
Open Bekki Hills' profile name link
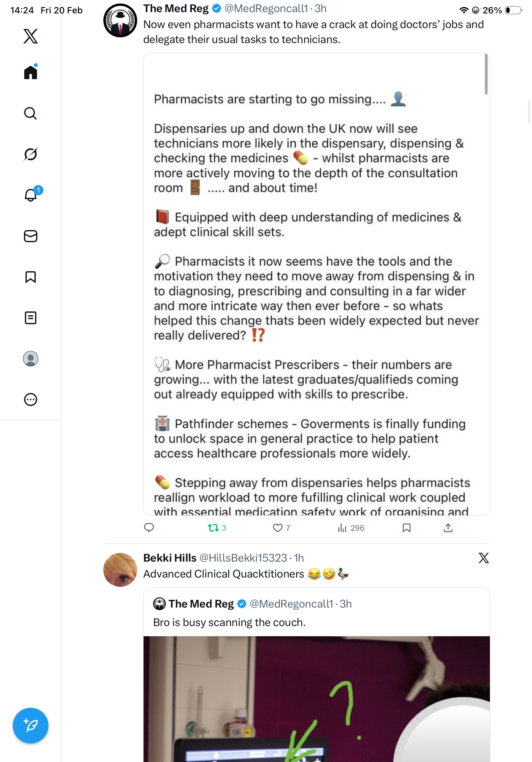pyautogui.click(x=170, y=558)
